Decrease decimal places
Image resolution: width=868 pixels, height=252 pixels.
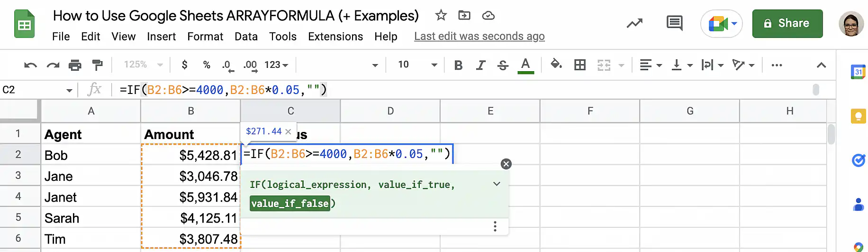coord(228,65)
